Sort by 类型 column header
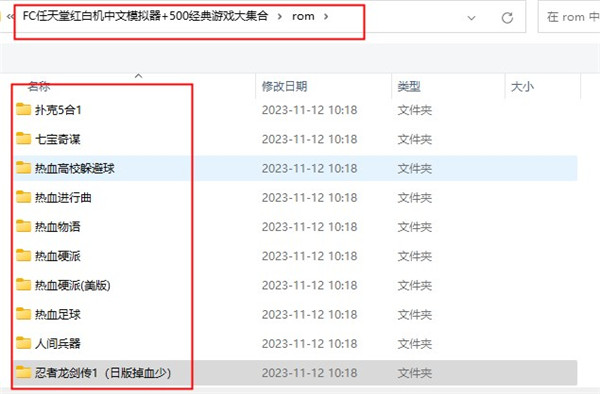 coord(409,86)
